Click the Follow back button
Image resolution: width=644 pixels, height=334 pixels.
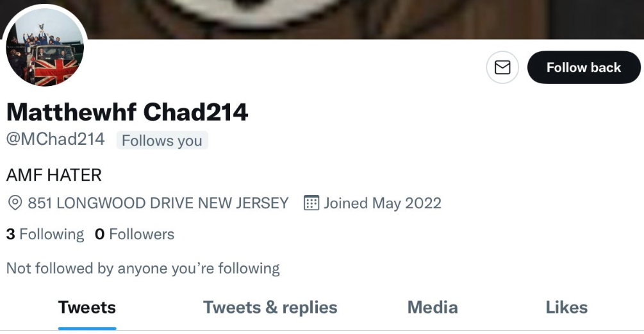pyautogui.click(x=584, y=67)
